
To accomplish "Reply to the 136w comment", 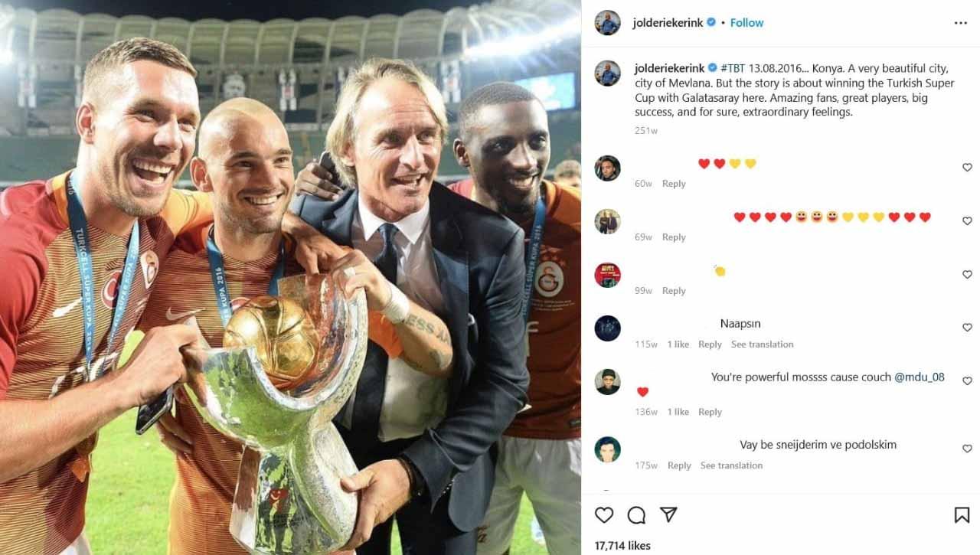I will (x=710, y=412).
